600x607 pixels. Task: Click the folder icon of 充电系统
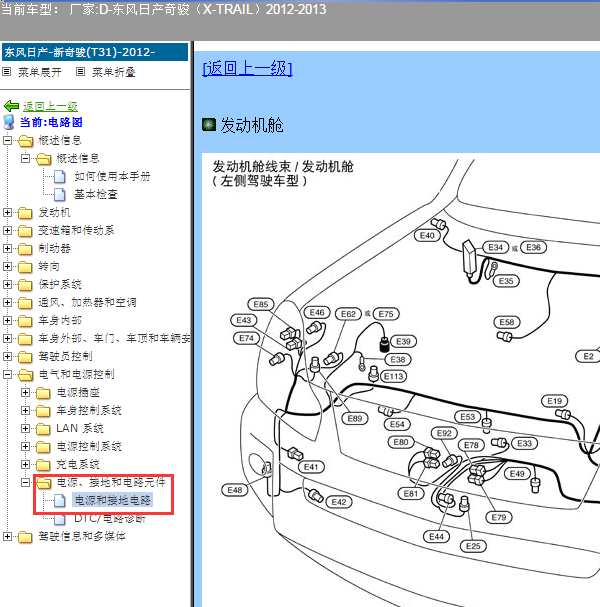click(x=43, y=465)
